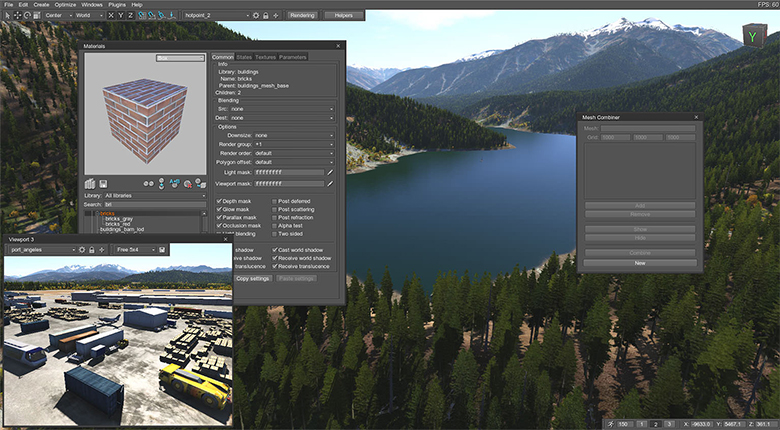
Task: Enable the Alpha test checkbox
Action: coord(275,225)
